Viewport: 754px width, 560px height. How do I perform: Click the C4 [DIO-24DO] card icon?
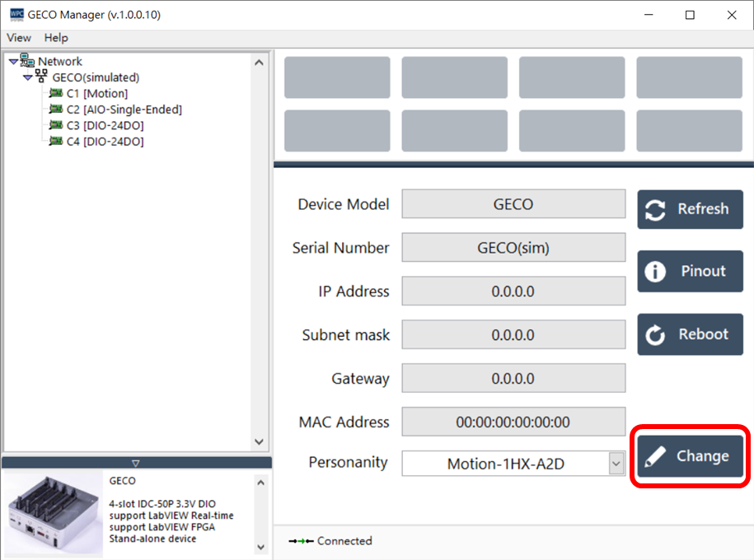[x=56, y=142]
